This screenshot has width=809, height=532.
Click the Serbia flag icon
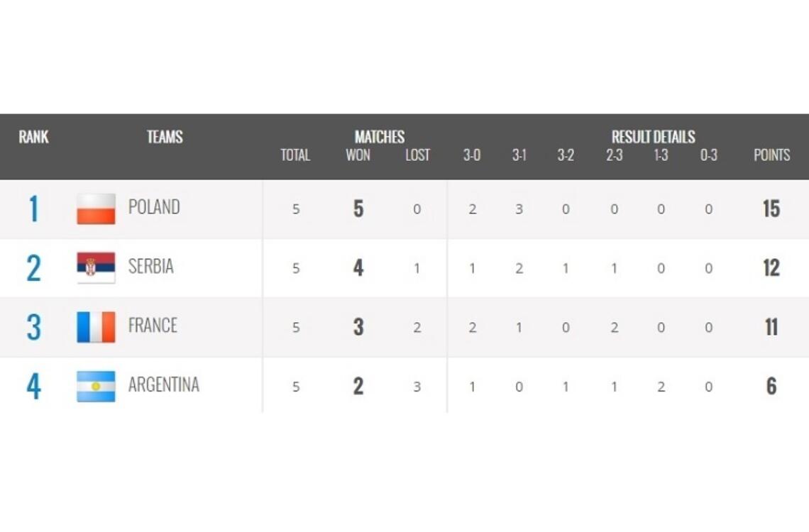[x=96, y=267]
